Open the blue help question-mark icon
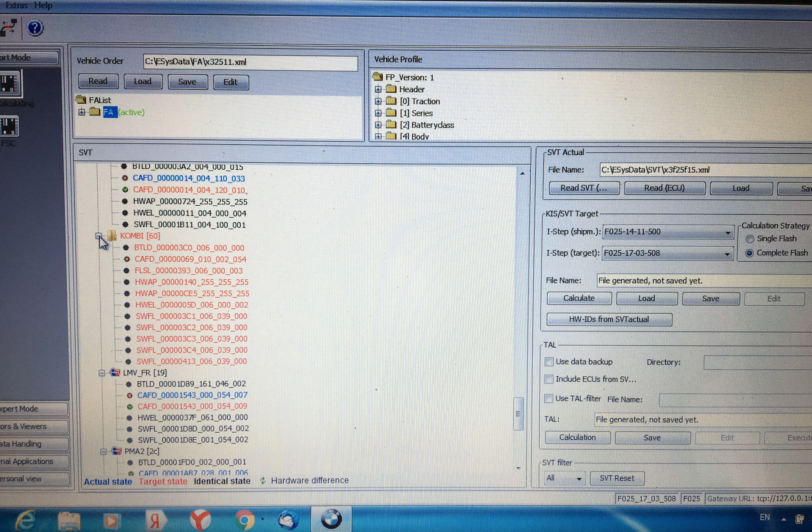 (x=35, y=28)
